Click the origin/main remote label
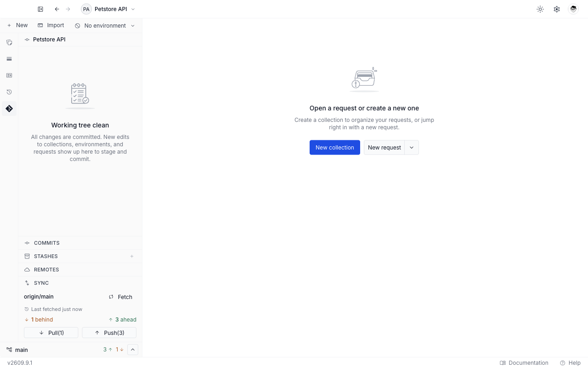 pos(39,297)
